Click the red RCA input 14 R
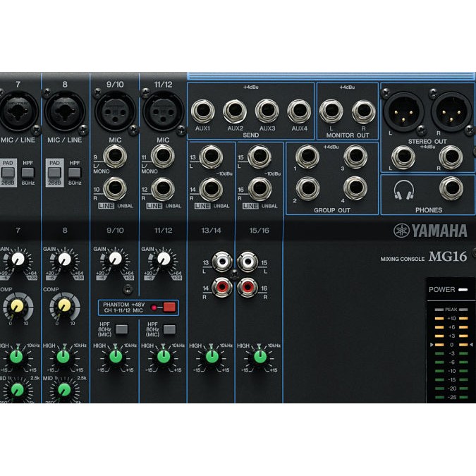 (222, 286)
